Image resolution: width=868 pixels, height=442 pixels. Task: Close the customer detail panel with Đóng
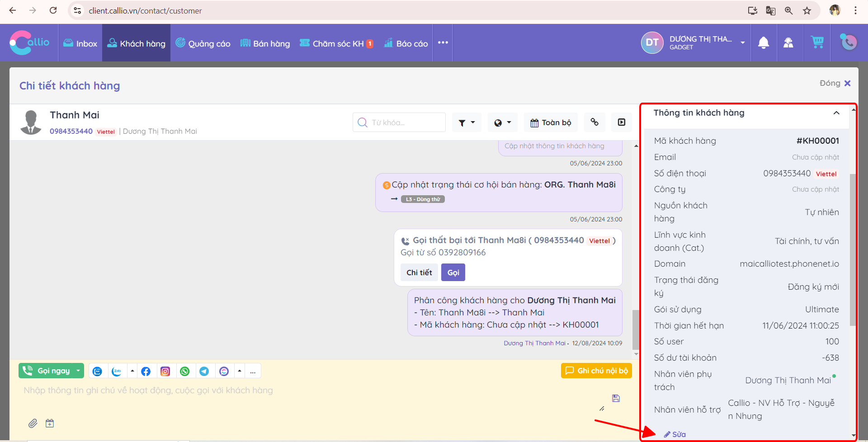click(835, 83)
